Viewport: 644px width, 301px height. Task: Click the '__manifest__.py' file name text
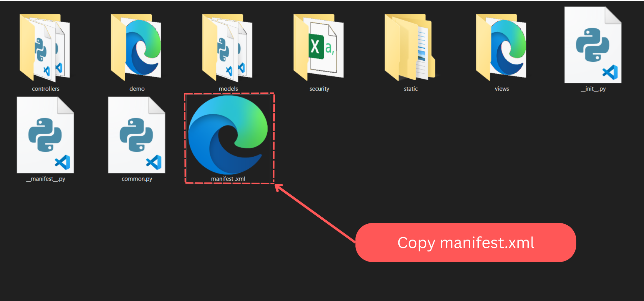pos(46,179)
